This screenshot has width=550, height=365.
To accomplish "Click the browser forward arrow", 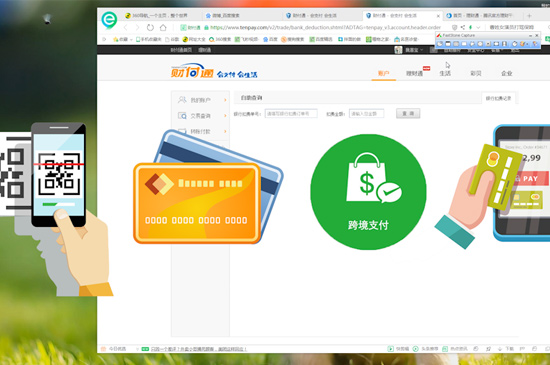I will click(137, 27).
